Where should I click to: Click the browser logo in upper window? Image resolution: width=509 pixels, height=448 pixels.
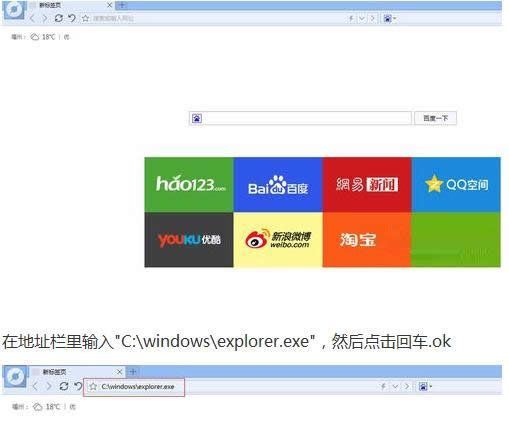[14, 9]
